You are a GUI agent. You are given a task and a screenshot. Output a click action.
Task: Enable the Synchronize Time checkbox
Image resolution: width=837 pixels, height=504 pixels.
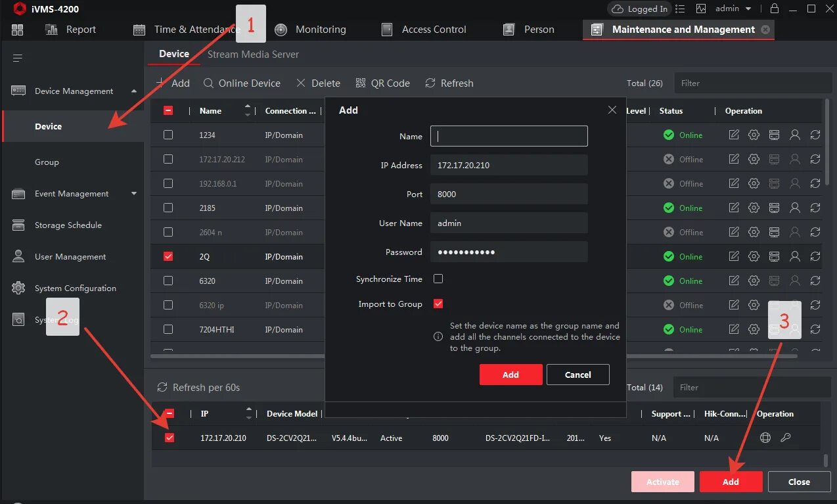[x=438, y=279]
